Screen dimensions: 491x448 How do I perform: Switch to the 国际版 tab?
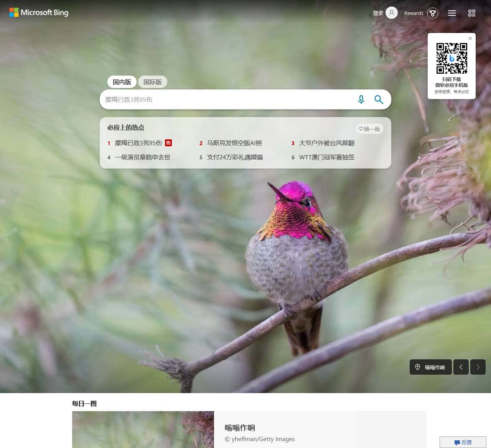click(x=153, y=82)
